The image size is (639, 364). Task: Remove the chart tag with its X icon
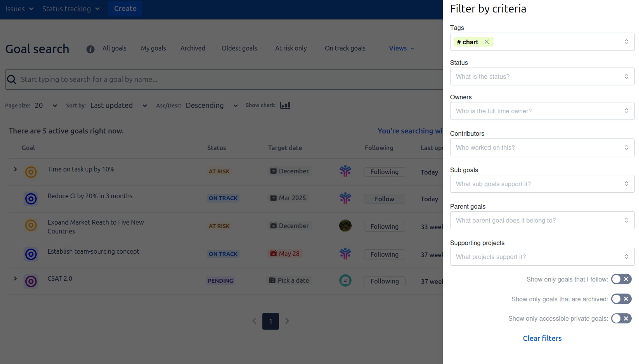(486, 42)
